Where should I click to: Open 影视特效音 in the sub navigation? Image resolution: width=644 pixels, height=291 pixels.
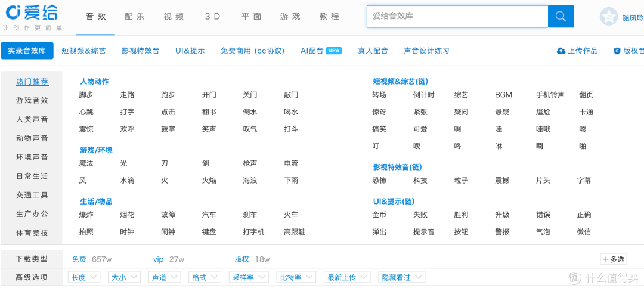pos(141,51)
